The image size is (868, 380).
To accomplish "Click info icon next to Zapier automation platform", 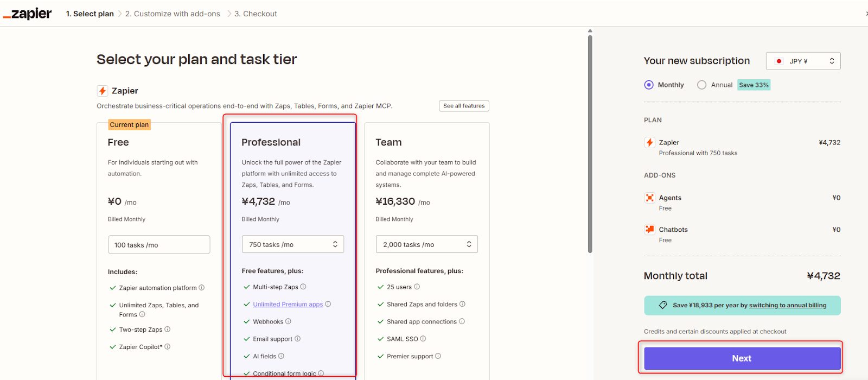I will tap(202, 288).
